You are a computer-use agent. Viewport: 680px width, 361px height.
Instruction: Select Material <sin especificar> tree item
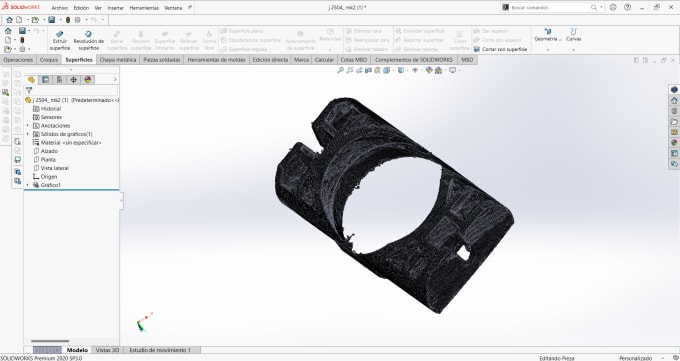67,143
